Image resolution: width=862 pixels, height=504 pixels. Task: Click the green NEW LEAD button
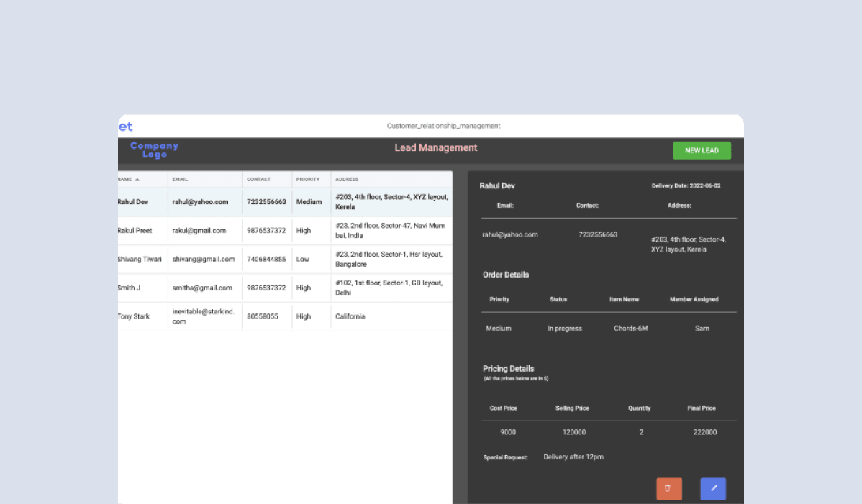point(702,150)
